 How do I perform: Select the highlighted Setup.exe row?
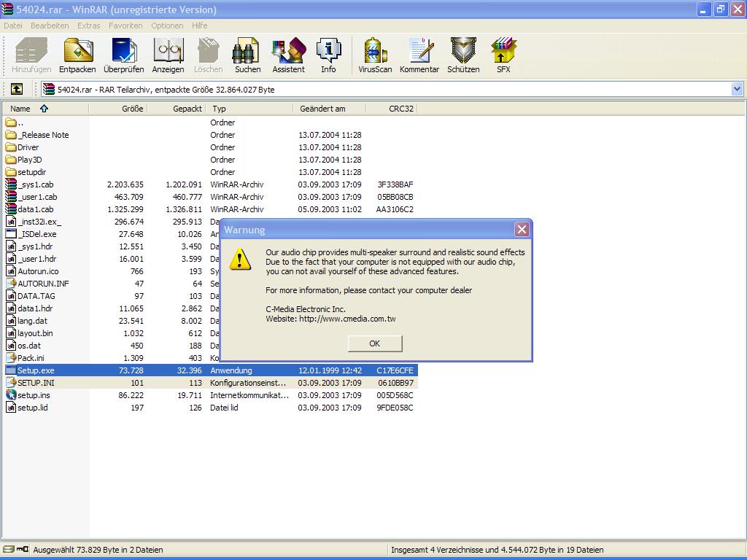click(211, 370)
